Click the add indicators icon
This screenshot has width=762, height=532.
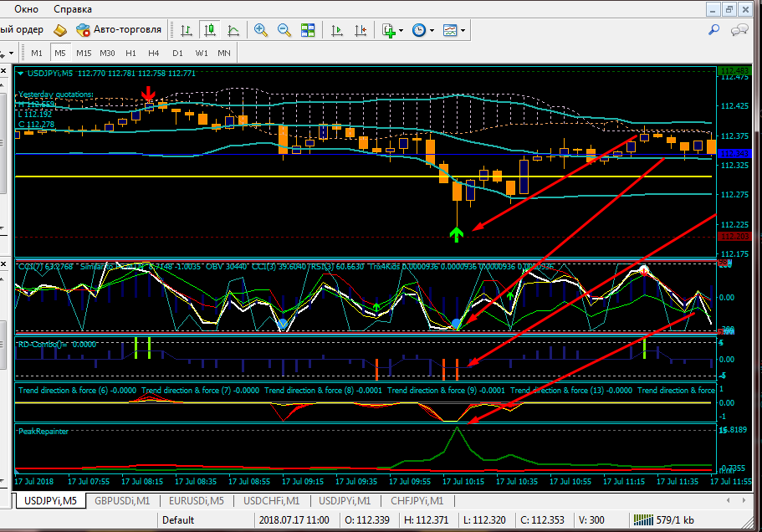tap(388, 30)
